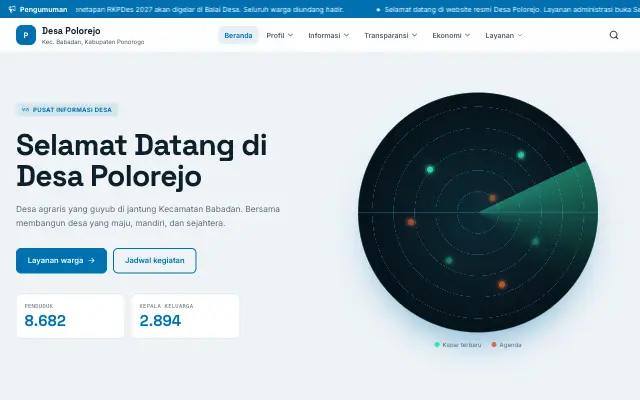Expand the Profil dropdown chevron
This screenshot has width=640, height=400.
[291, 35]
